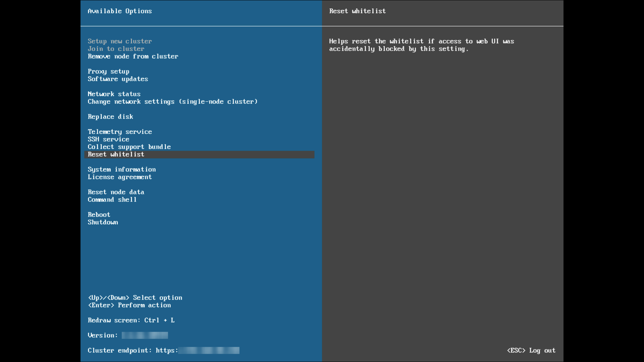Viewport: 644px width, 362px height.
Task: Choose 'Reset node data' option
Action: tap(116, 192)
